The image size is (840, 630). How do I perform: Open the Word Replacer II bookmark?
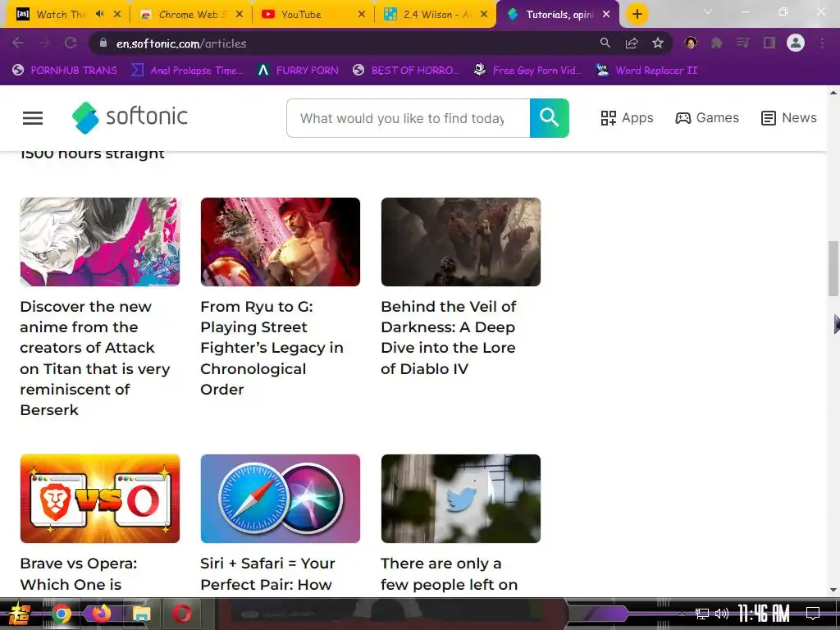[646, 71]
